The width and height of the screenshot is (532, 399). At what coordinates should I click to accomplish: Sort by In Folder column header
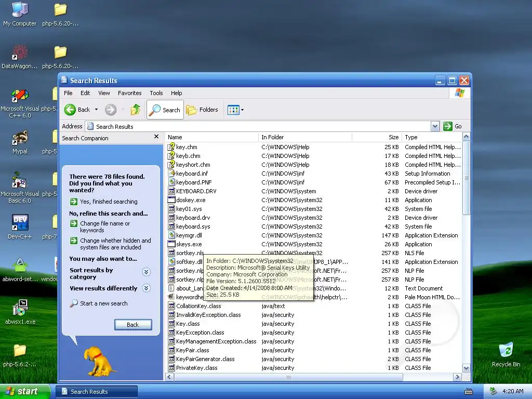click(305, 137)
